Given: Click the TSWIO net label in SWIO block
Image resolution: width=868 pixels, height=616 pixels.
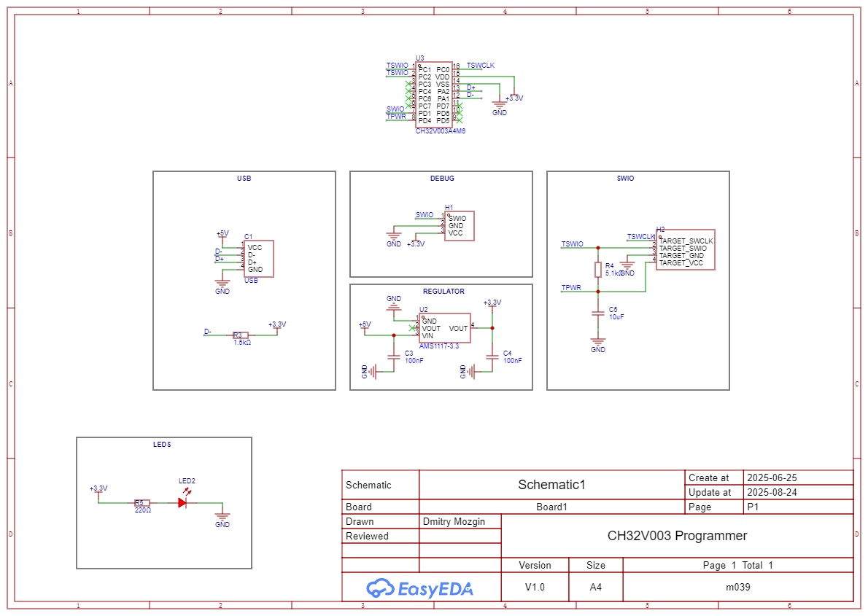Looking at the screenshot, I should [573, 243].
